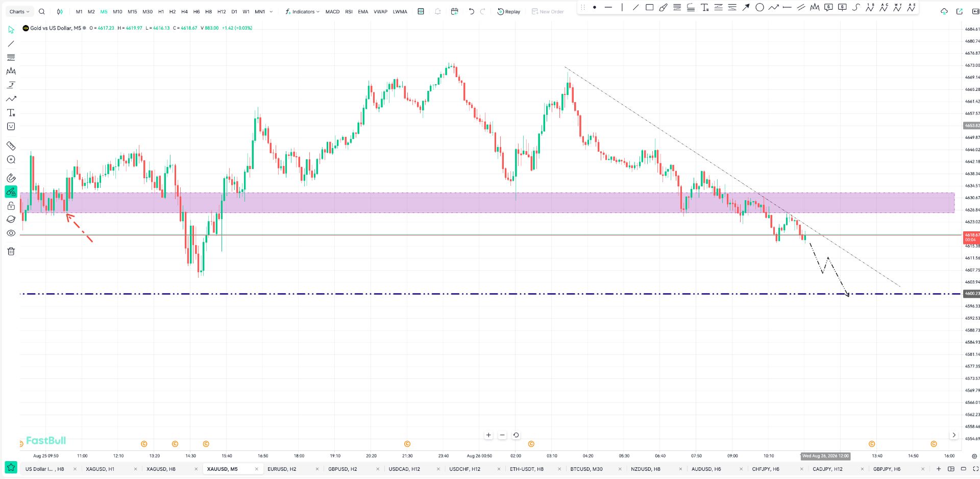Open the emoji sticker tool in left sidebar
Image resolution: width=980 pixels, height=479 pixels.
(x=11, y=126)
